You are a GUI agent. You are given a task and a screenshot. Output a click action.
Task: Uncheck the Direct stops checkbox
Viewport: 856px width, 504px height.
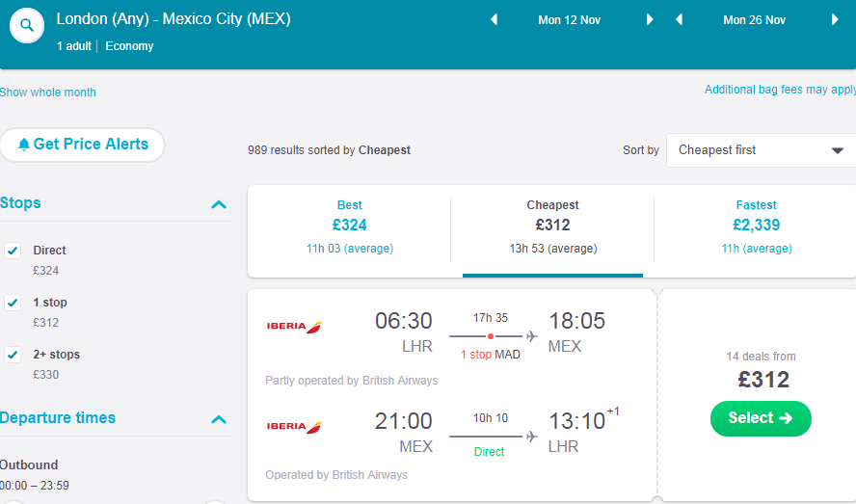[13, 251]
